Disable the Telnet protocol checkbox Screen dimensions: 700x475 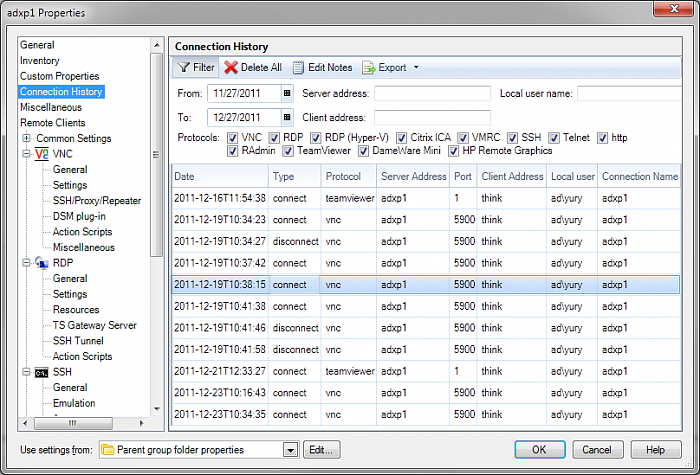tap(554, 137)
